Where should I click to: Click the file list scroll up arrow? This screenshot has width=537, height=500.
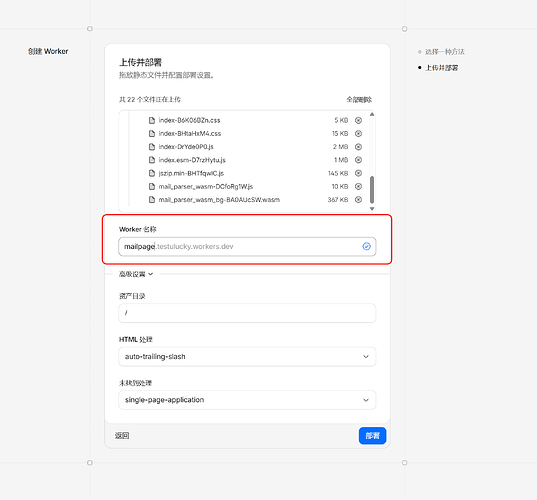click(372, 114)
